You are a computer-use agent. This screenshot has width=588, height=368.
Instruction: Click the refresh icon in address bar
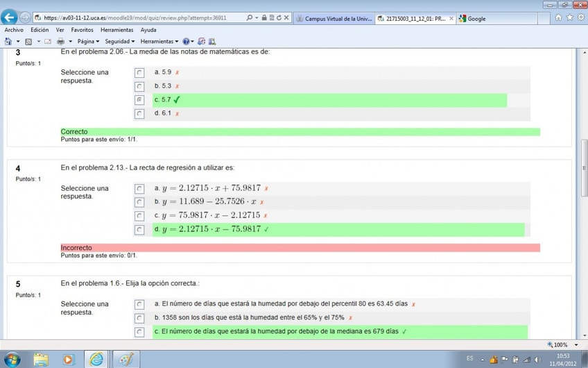(x=279, y=17)
